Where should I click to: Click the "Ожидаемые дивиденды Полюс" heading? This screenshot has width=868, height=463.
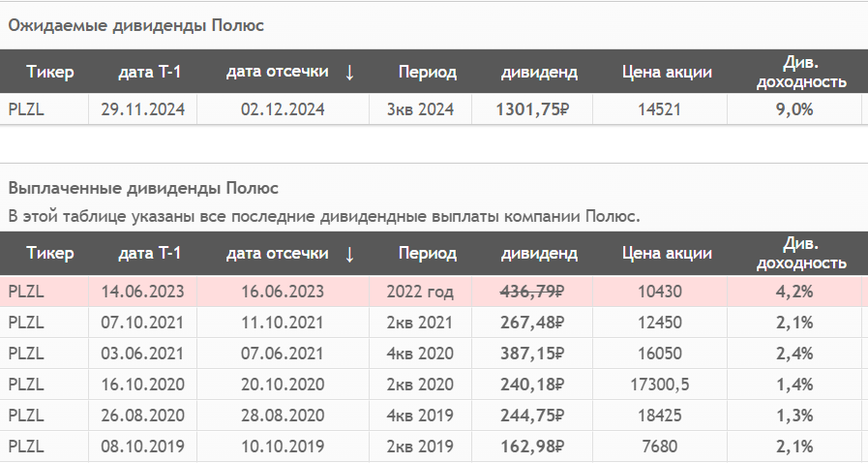pyautogui.click(x=136, y=25)
